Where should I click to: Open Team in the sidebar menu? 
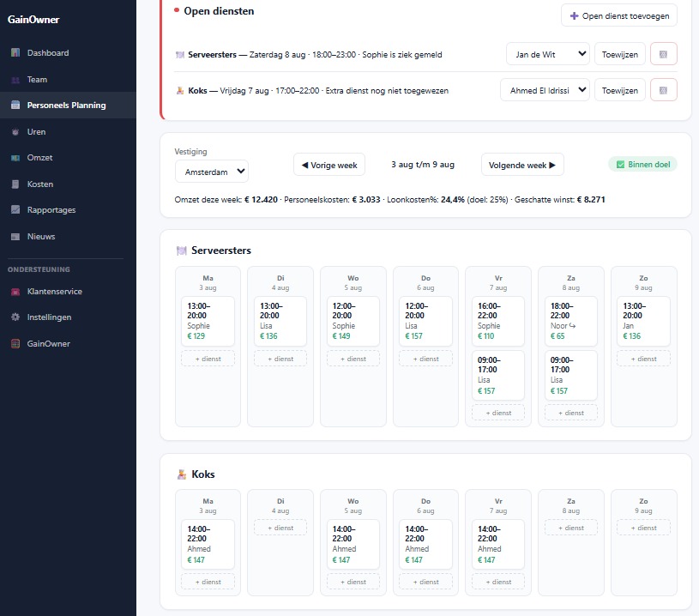pos(69,80)
